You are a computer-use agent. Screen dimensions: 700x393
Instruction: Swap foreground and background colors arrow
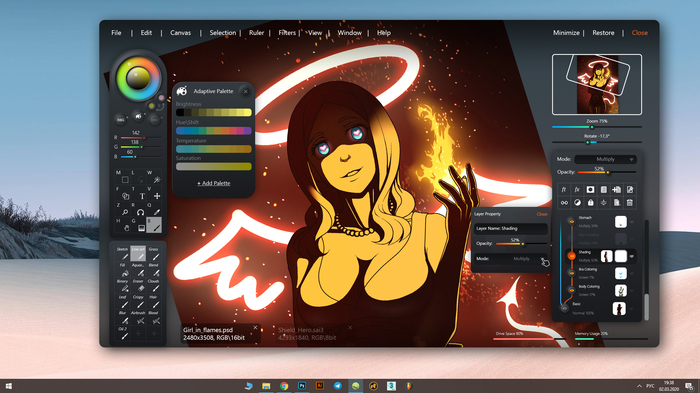click(160, 107)
